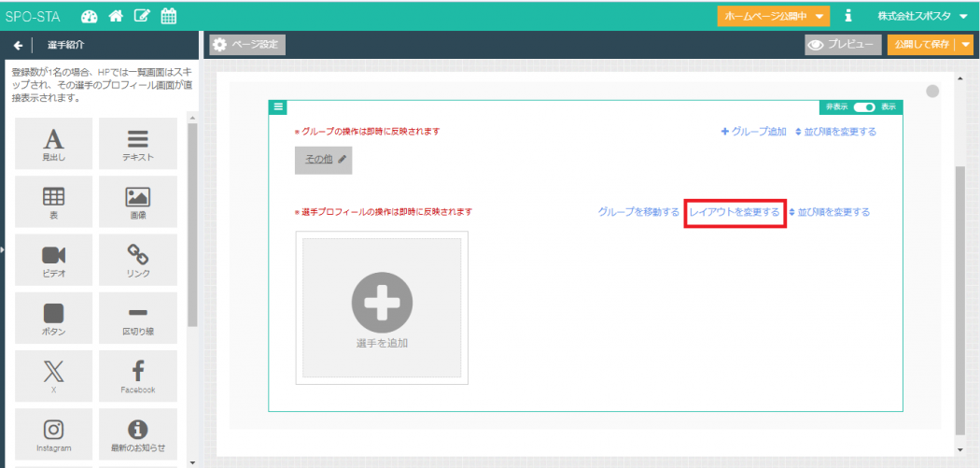
Task: Select the ビデオ video block
Action: (54, 261)
